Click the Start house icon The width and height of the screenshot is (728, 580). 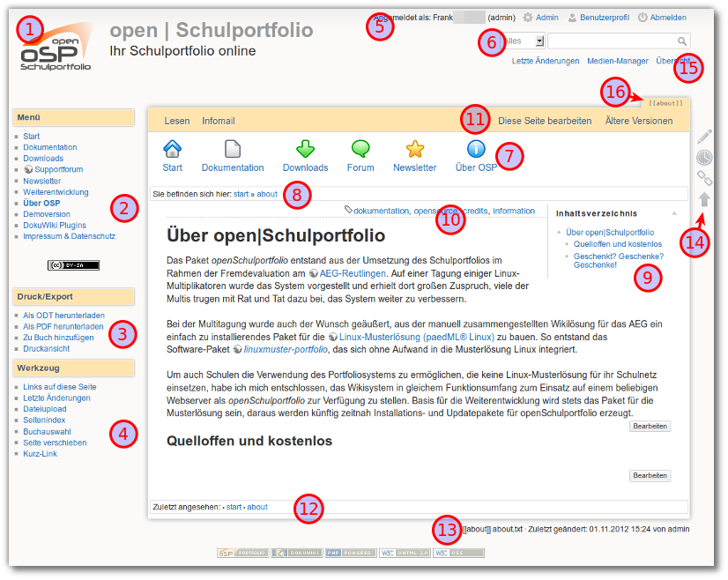(173, 149)
